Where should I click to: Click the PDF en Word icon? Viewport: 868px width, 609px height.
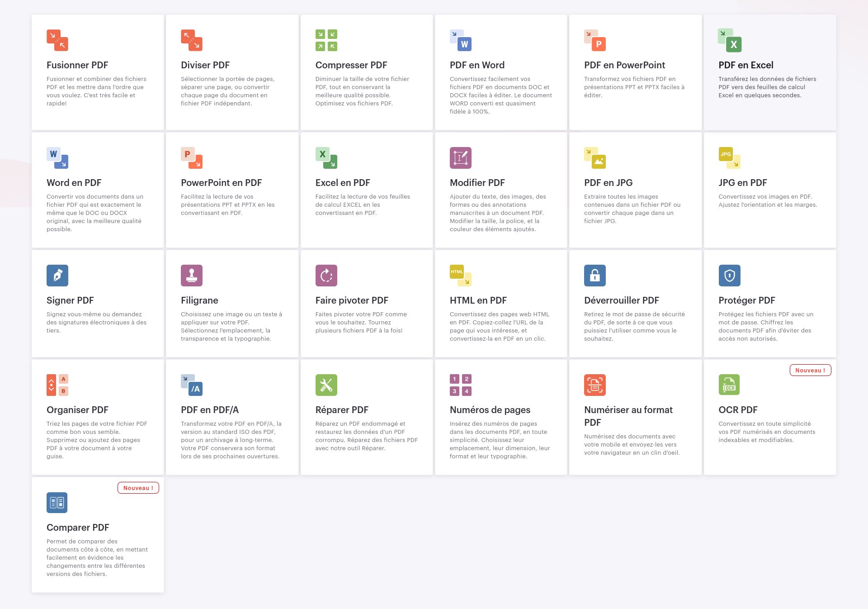461,40
